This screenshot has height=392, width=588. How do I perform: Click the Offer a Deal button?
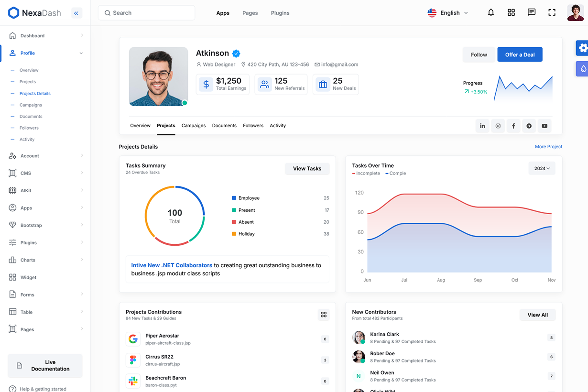point(520,54)
